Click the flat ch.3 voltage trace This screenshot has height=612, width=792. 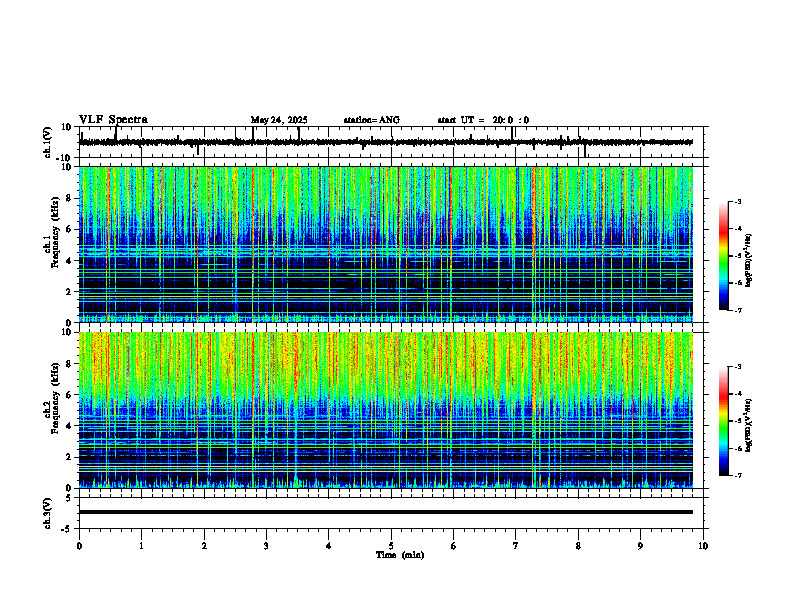coord(386,512)
